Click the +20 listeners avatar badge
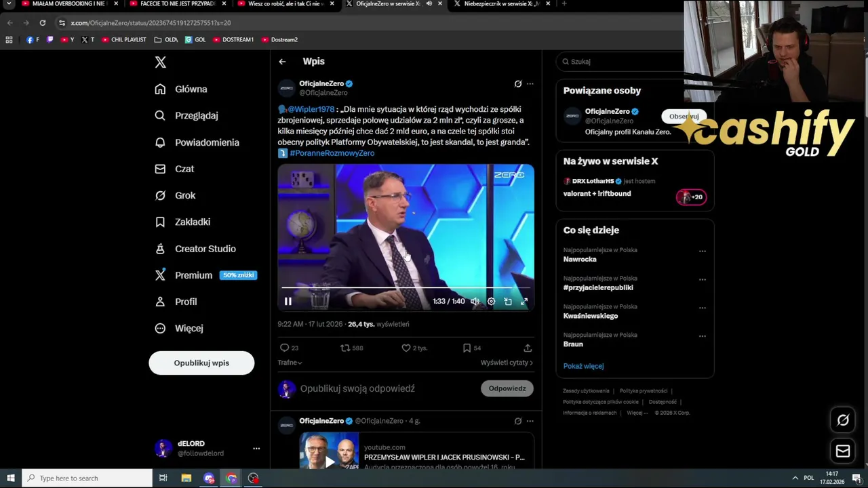The image size is (868, 488). click(x=691, y=197)
